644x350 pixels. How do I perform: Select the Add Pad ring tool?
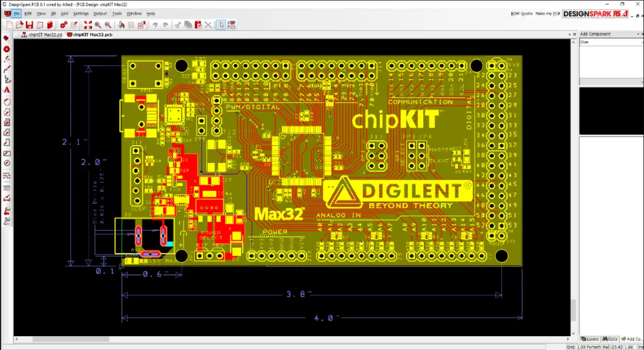(x=6, y=49)
